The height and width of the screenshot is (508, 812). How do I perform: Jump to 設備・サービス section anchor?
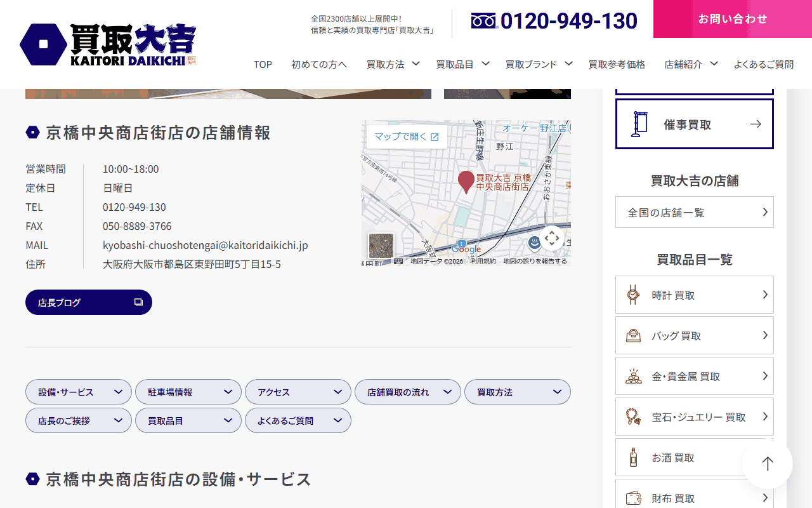[x=79, y=392]
